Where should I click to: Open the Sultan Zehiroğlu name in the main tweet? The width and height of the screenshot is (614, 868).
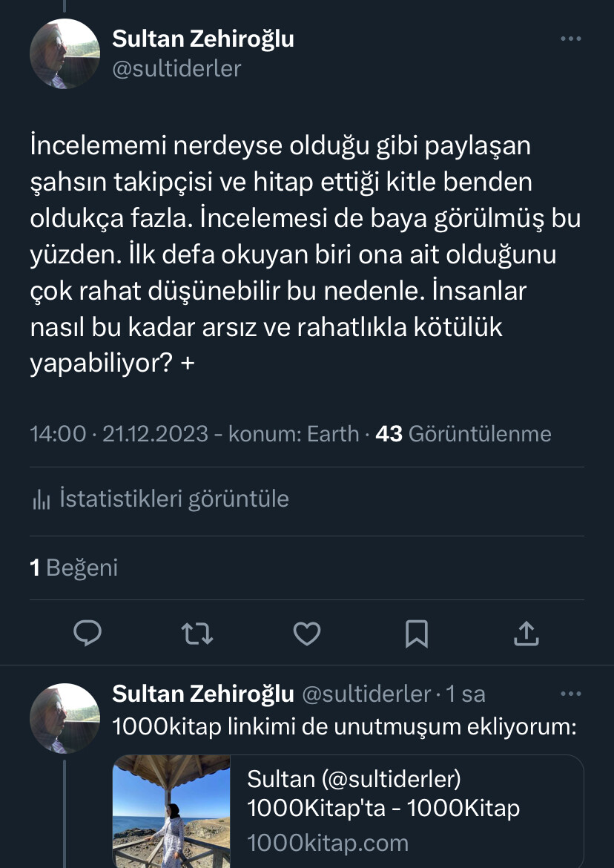point(202,39)
